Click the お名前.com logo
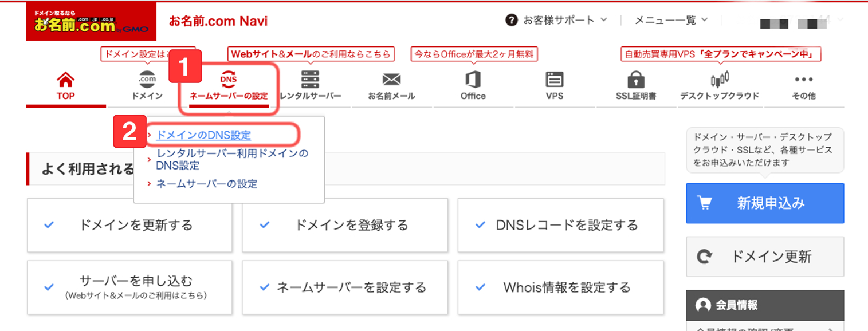Viewport: 868px width, 331px height. coord(91,22)
